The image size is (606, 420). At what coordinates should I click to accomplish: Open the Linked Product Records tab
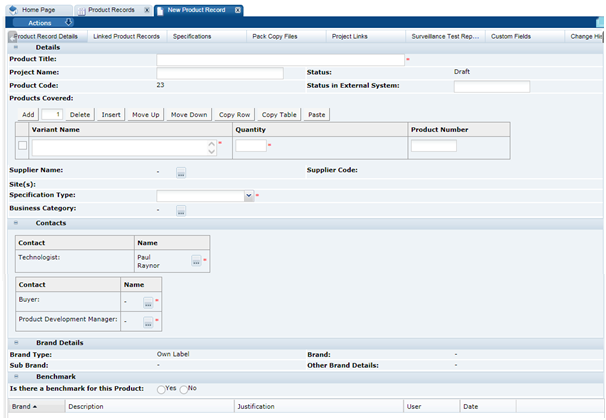126,36
